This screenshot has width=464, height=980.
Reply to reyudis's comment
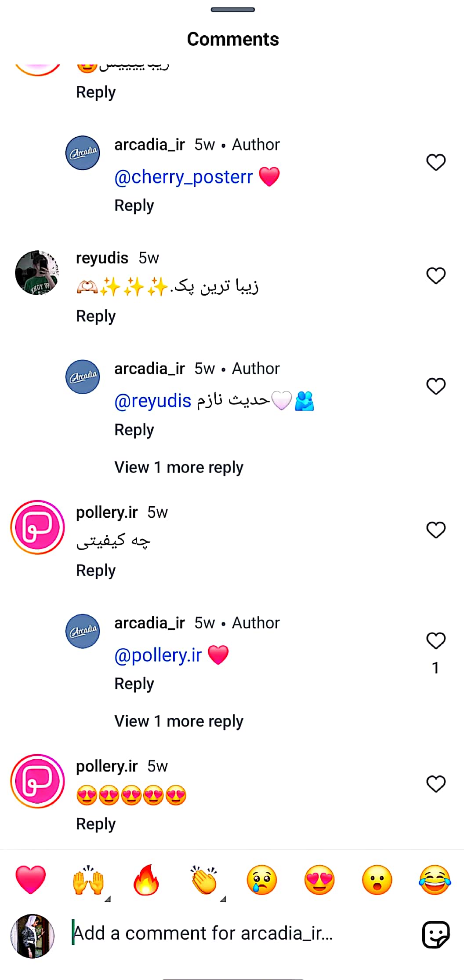point(96,316)
